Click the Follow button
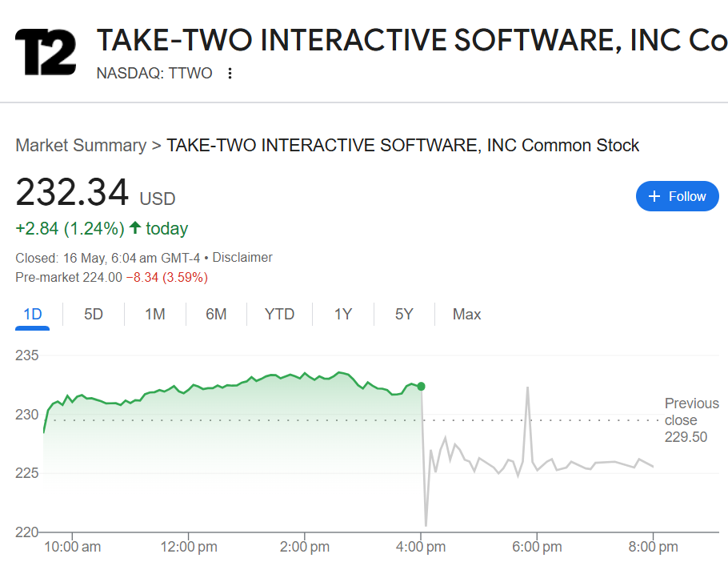The image size is (728, 562). point(677,196)
